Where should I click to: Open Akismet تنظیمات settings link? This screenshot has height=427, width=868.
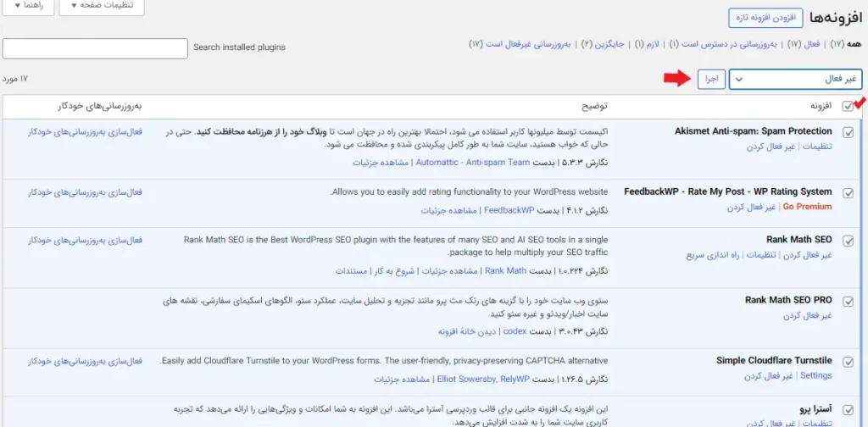click(x=817, y=147)
